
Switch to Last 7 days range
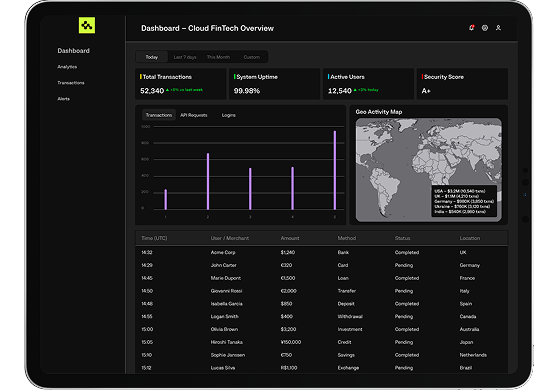click(185, 57)
